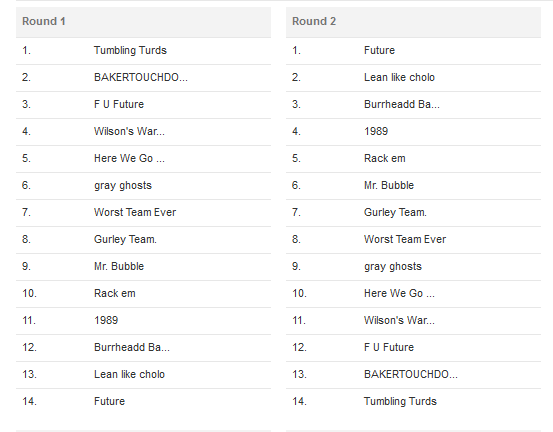Open BAKERTOUCHDO... in Round 1 list

pyautogui.click(x=141, y=77)
